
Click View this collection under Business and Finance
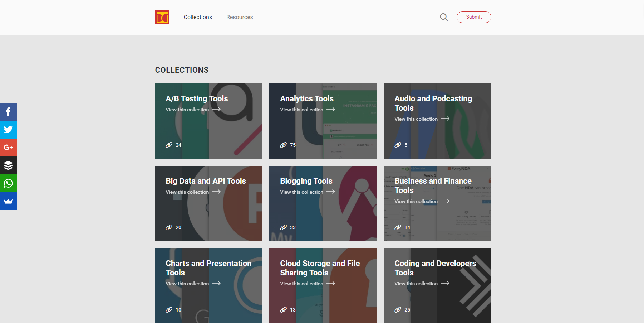[x=416, y=201]
